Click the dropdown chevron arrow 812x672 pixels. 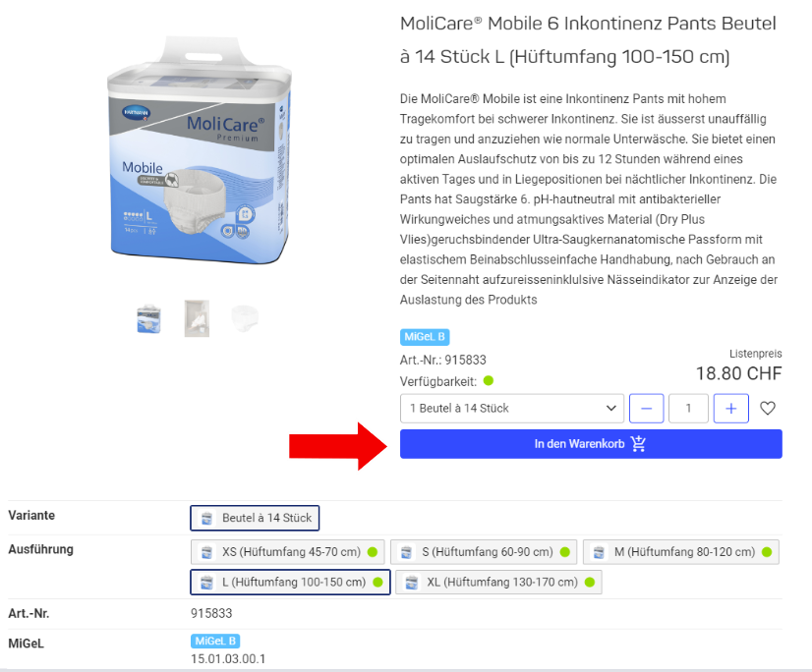(x=611, y=409)
